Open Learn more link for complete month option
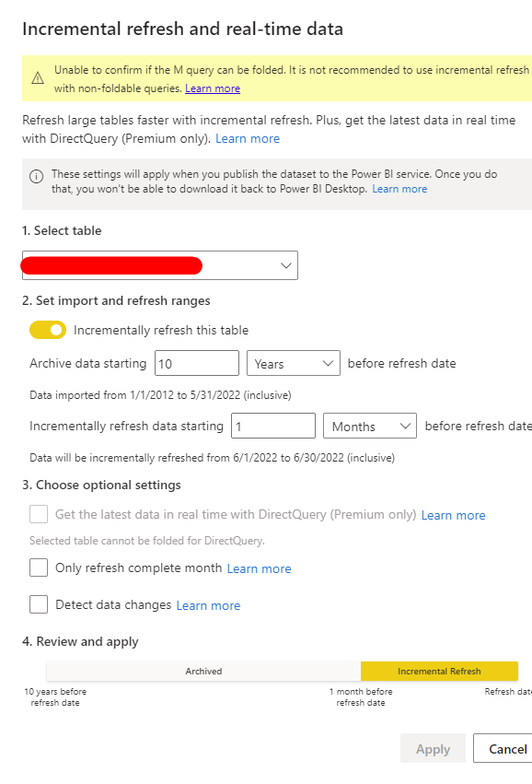The width and height of the screenshot is (532, 784). tap(259, 568)
